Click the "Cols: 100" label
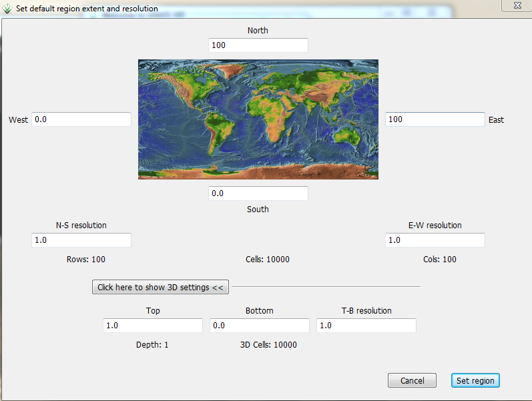The height and width of the screenshot is (401, 532). click(439, 260)
